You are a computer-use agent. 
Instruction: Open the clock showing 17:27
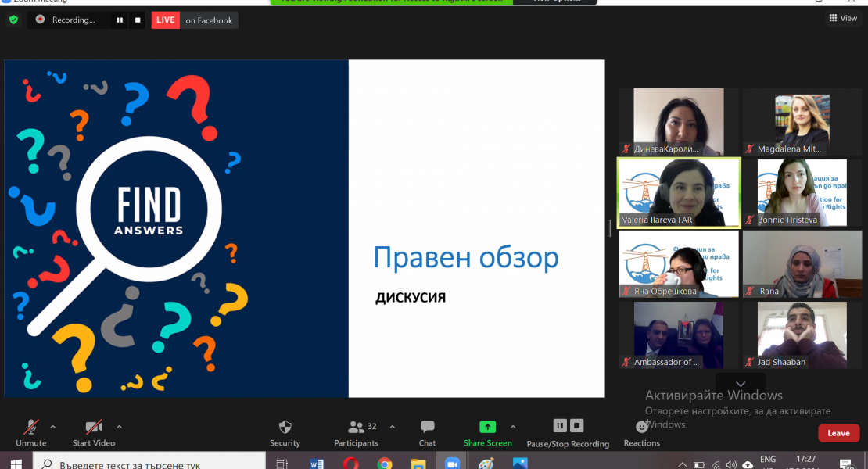coord(806,460)
